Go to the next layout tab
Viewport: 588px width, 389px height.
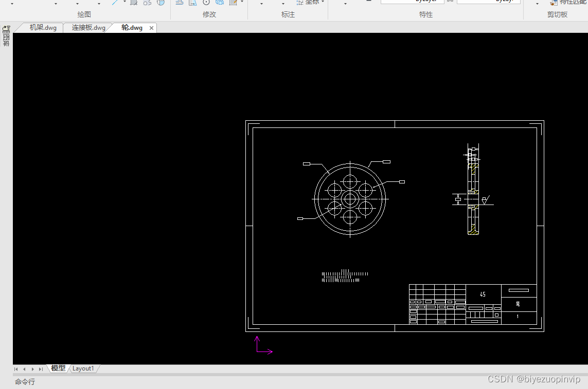coord(32,369)
